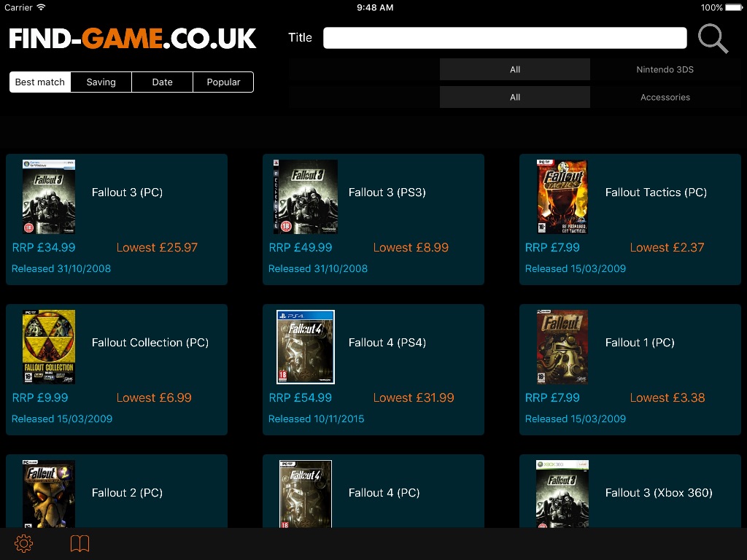Sort results by Saving

[101, 82]
